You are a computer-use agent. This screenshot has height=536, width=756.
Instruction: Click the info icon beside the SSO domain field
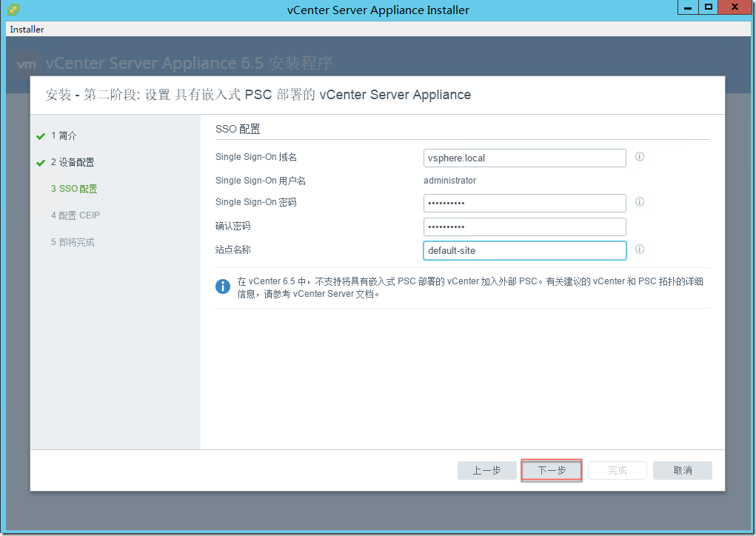coord(639,157)
